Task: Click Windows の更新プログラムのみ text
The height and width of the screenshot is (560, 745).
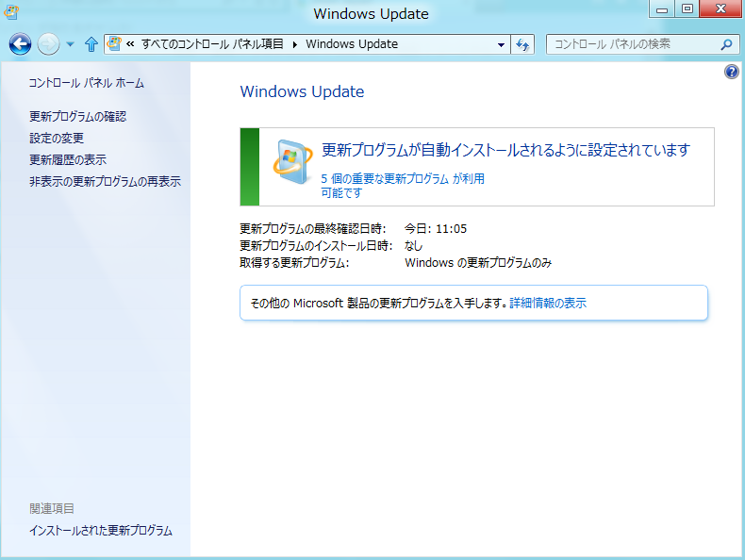Action: (x=478, y=263)
